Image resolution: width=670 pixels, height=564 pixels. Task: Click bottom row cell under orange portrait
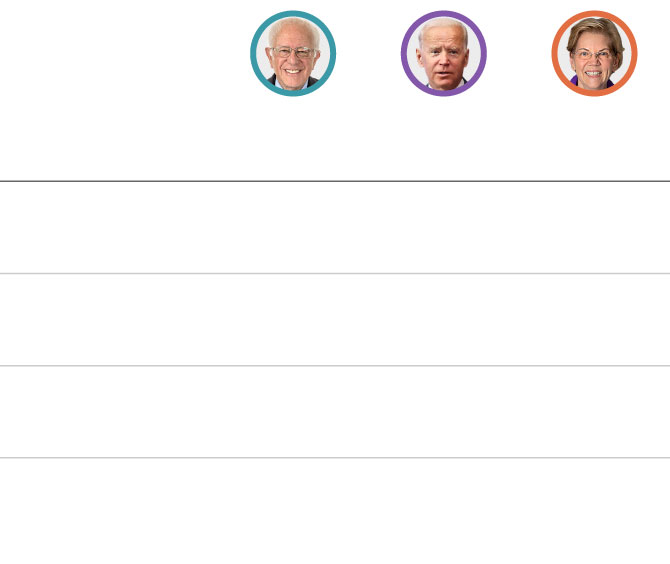(594, 511)
